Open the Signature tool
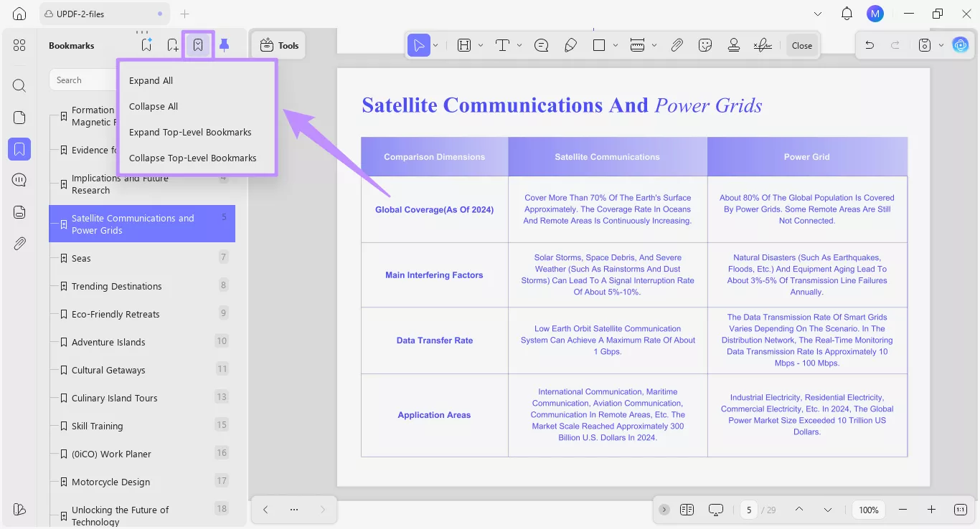 pos(763,44)
